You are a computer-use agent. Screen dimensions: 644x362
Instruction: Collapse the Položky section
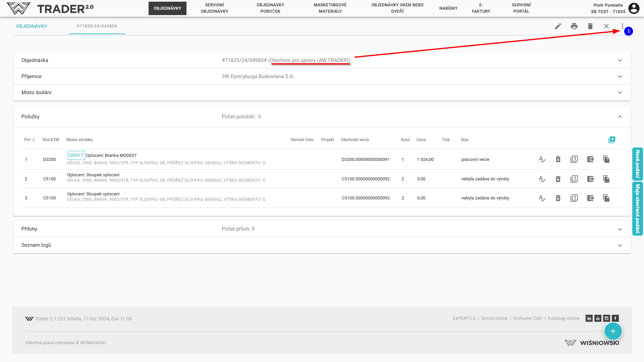click(620, 117)
